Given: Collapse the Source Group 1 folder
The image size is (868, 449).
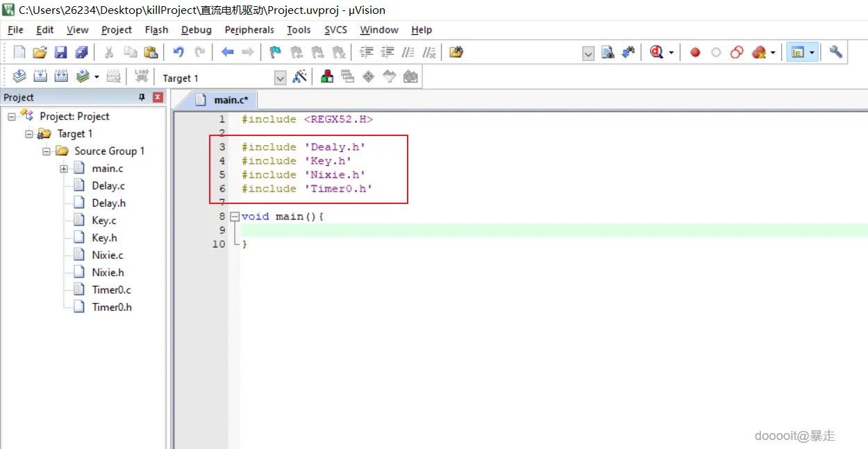Looking at the screenshot, I should point(47,151).
